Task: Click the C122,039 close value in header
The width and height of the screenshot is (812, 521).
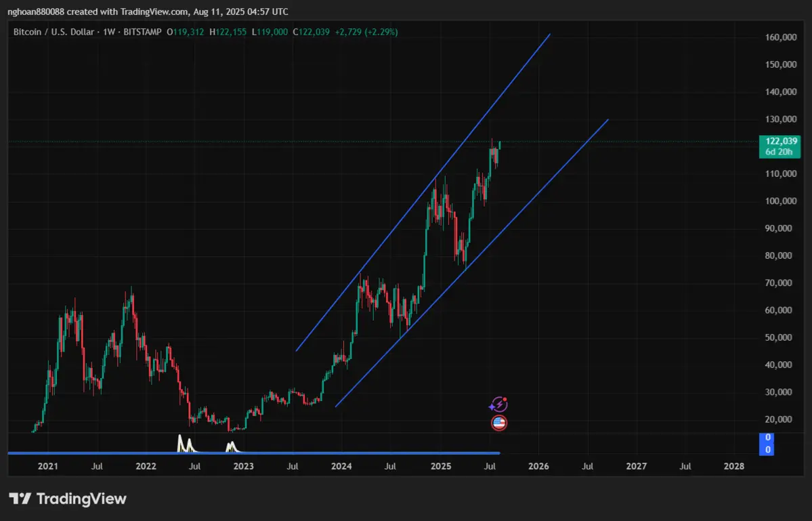Action: click(x=310, y=32)
